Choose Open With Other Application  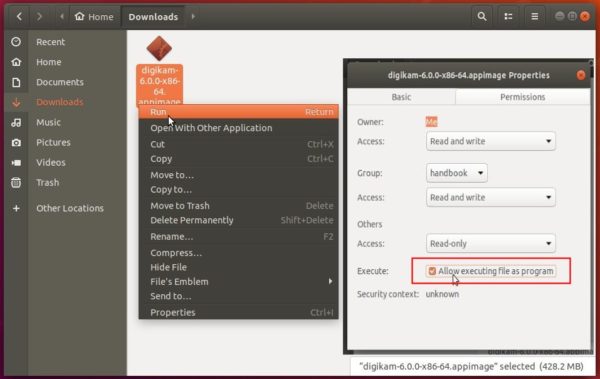[x=239, y=128]
